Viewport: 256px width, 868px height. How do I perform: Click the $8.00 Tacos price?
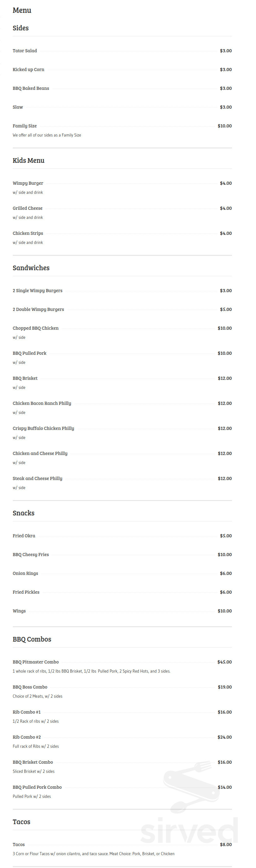click(x=226, y=845)
